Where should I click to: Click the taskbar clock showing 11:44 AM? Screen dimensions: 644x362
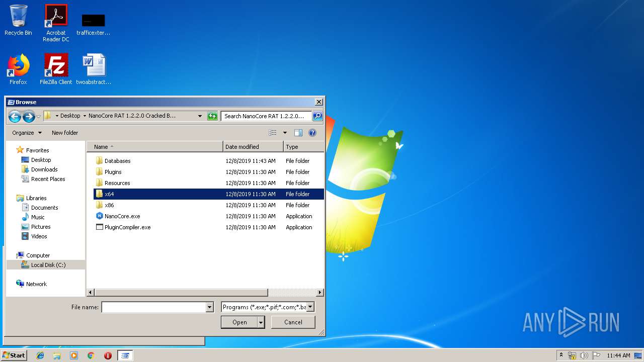[x=618, y=355]
